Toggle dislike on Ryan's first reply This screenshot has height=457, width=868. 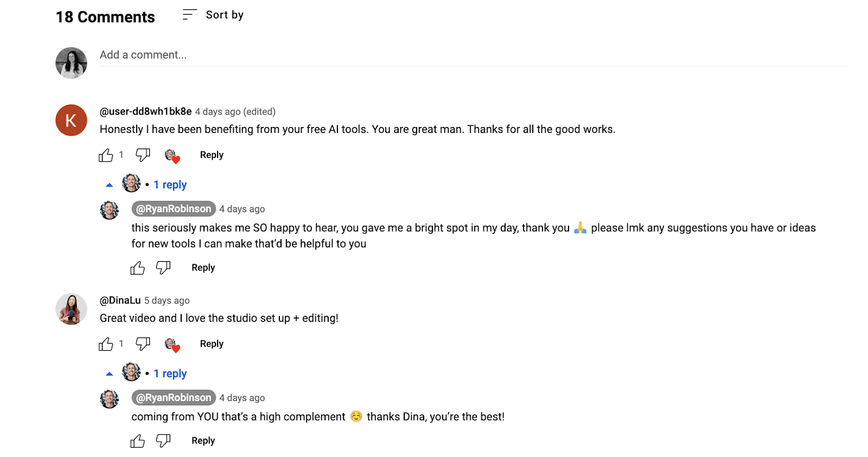click(x=163, y=268)
